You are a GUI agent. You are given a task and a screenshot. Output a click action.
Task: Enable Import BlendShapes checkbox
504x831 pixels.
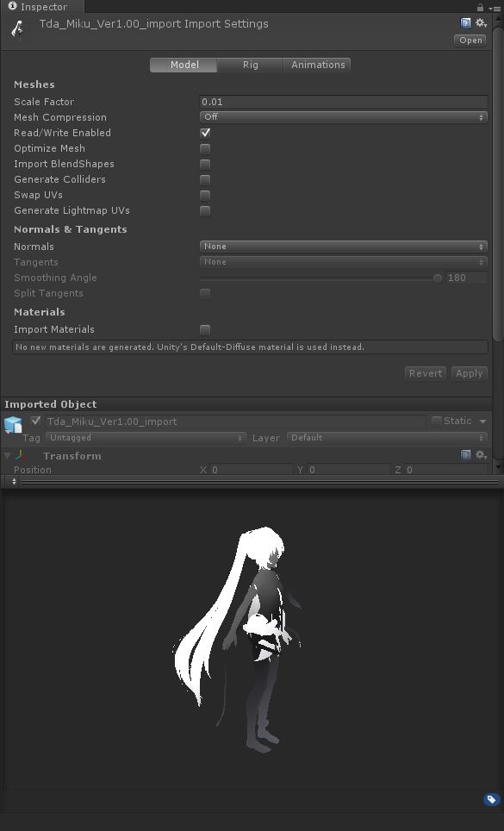(205, 164)
